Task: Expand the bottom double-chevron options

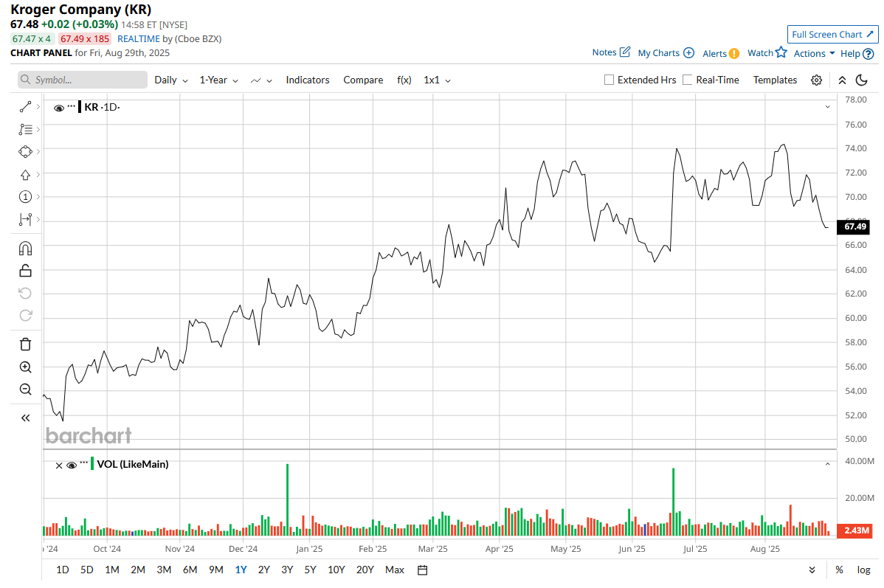Action: pos(812,570)
